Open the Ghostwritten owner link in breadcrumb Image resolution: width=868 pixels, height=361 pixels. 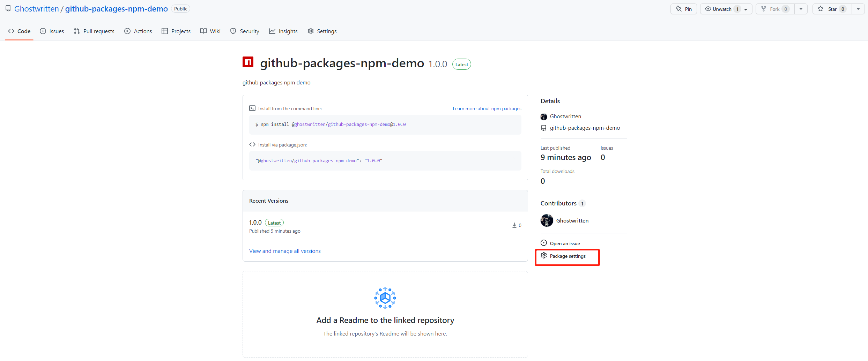coord(37,9)
